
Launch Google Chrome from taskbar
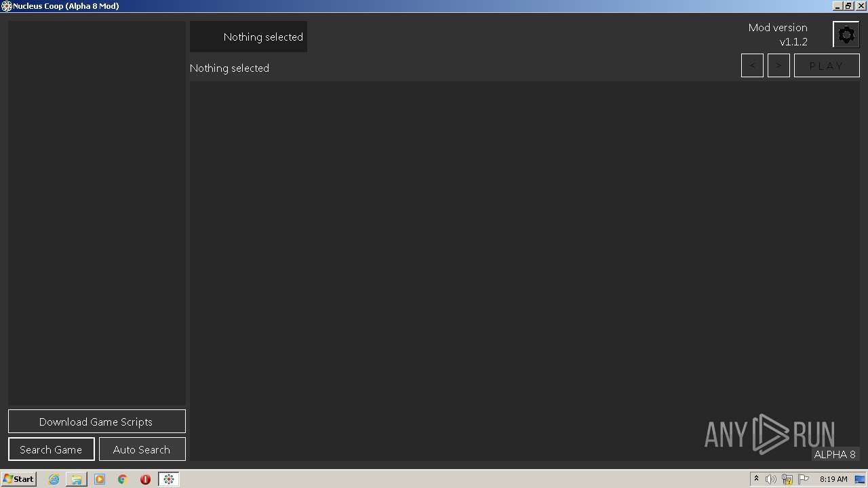click(123, 479)
